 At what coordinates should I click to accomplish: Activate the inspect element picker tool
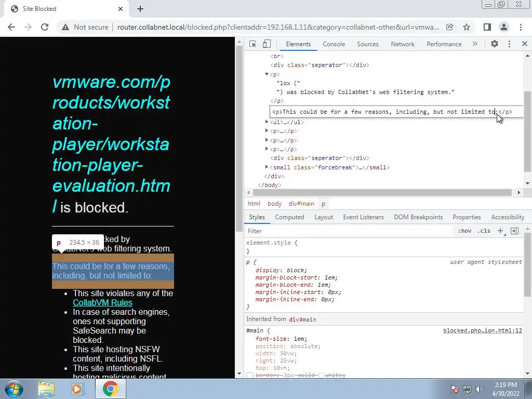252,44
